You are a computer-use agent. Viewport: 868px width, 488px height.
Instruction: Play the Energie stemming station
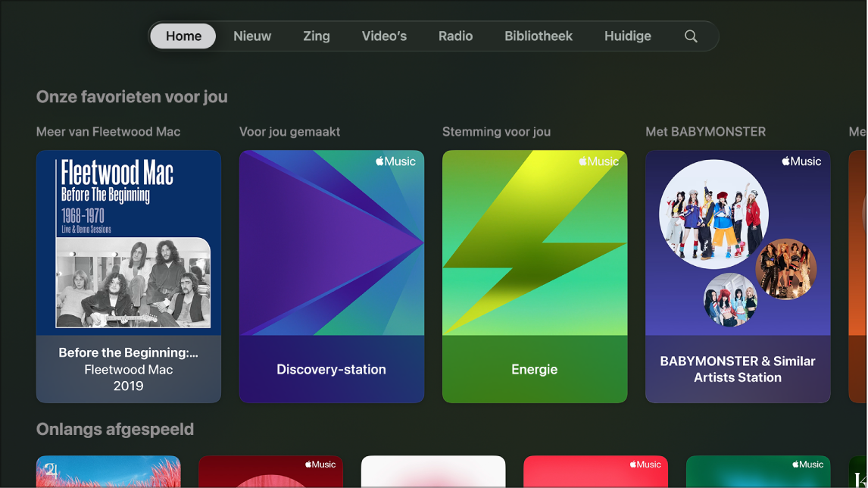(534, 275)
